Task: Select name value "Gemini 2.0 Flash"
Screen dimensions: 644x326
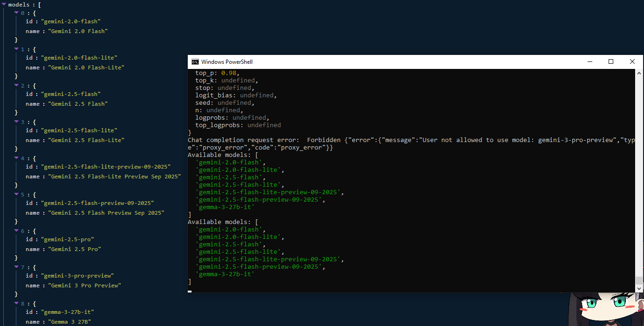Action: [x=78, y=31]
